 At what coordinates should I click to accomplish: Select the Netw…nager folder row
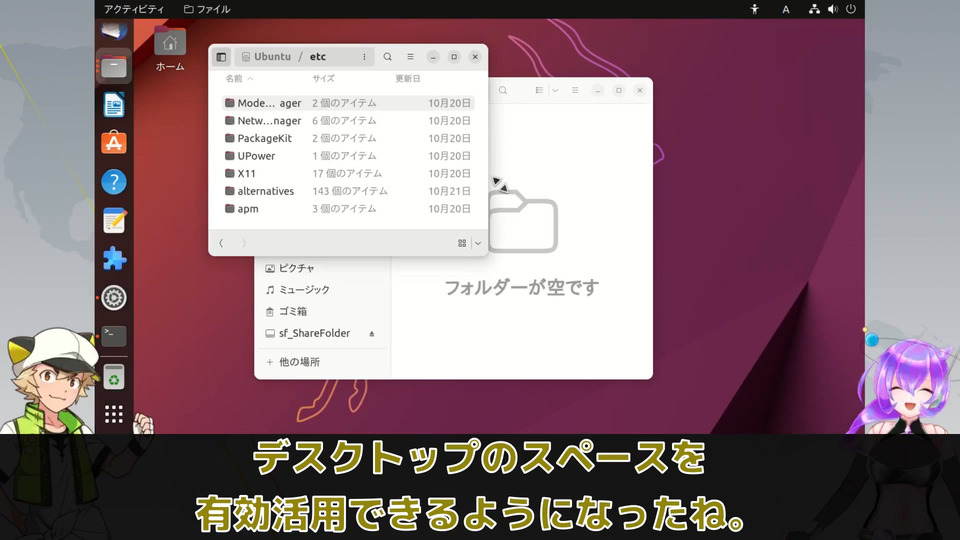coord(348,121)
